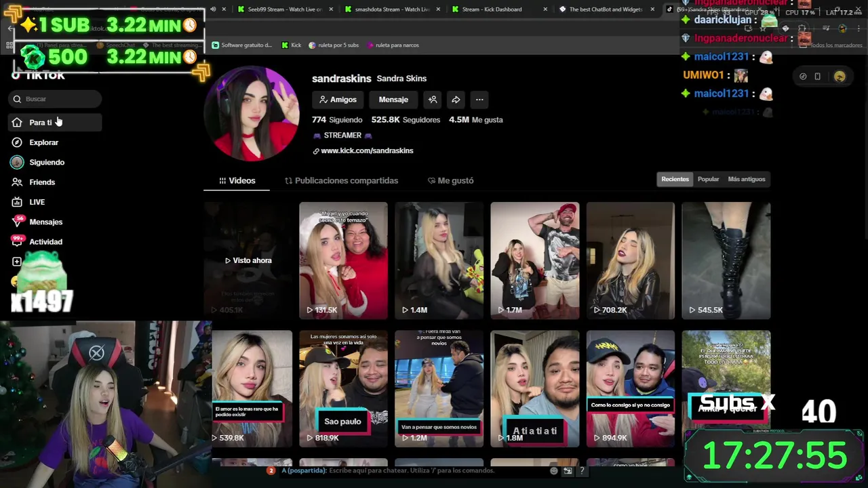Image resolution: width=868 pixels, height=488 pixels.
Task: Open the Visto ahora video thumbnail
Action: (x=248, y=260)
